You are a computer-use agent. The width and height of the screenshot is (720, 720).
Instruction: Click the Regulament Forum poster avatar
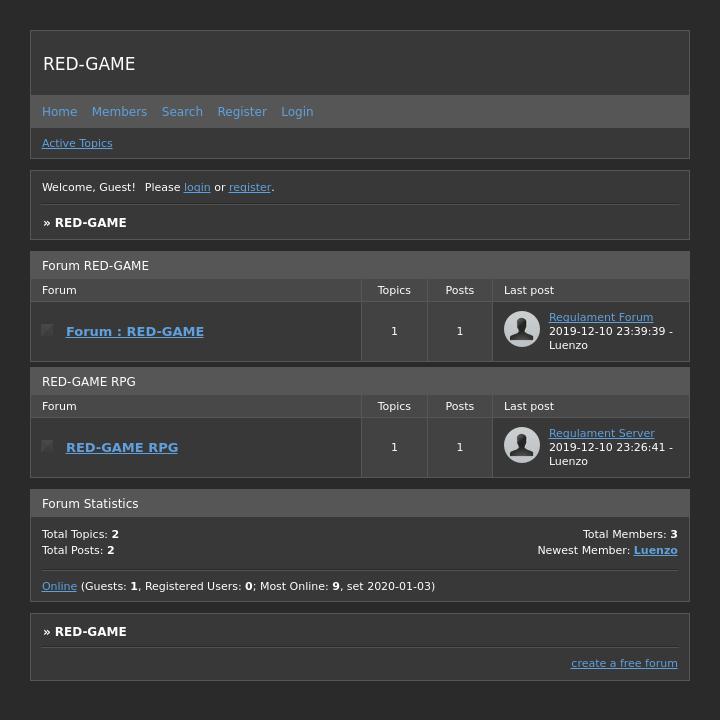pyautogui.click(x=522, y=329)
